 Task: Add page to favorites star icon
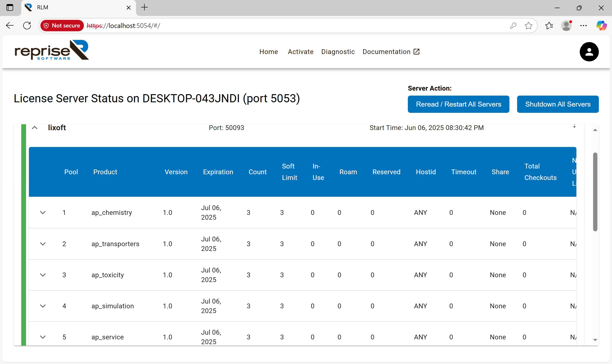[528, 26]
